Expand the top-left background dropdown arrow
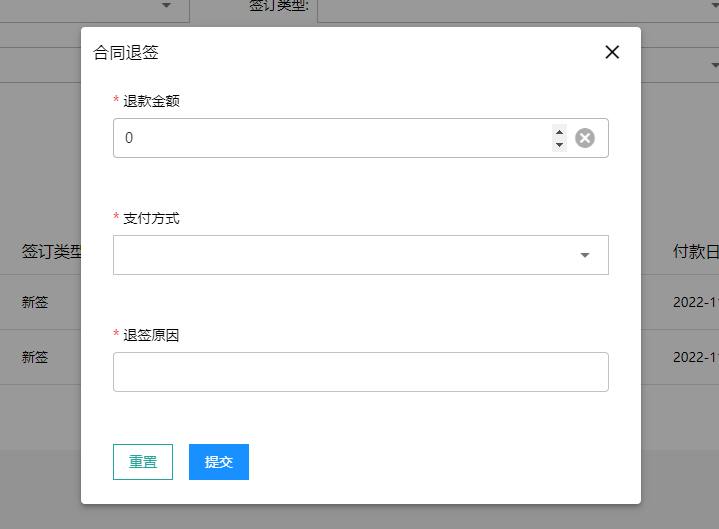719x529 pixels. (167, 6)
